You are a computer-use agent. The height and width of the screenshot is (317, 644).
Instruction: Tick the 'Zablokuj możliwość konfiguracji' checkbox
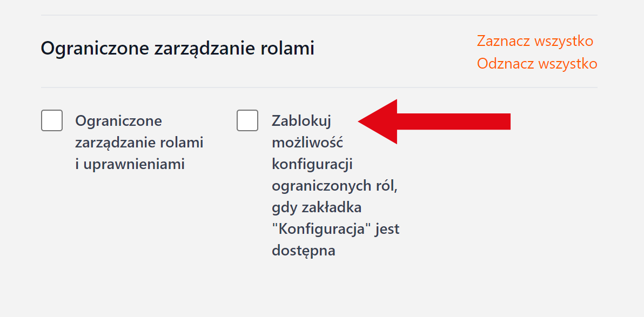tap(247, 120)
